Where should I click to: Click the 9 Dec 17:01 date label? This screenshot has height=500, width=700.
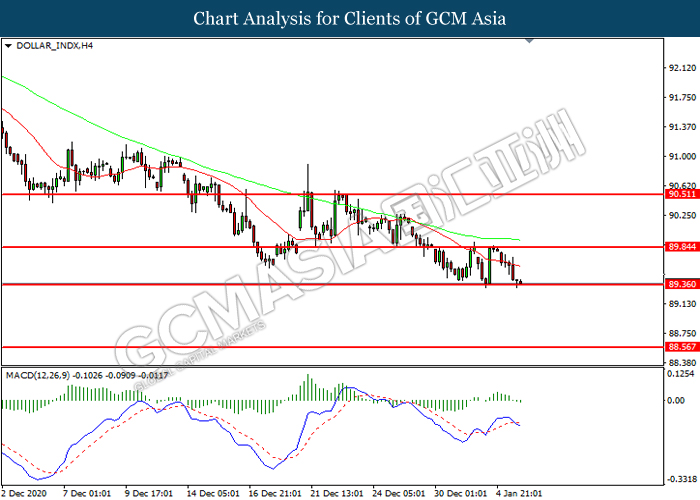click(x=150, y=493)
